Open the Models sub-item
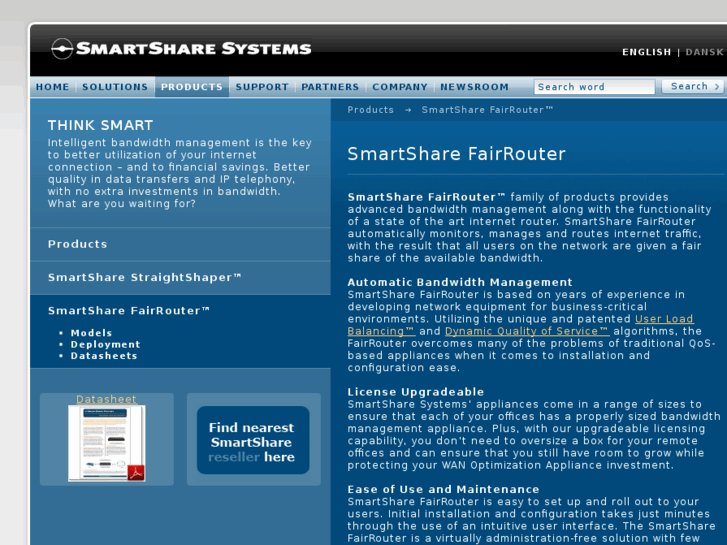This screenshot has width=727, height=545. tap(91, 333)
